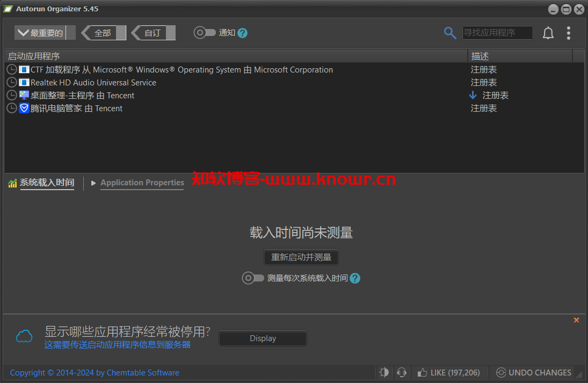588x383 pixels.
Task: Expand Application Properties triangle
Action: tap(93, 183)
